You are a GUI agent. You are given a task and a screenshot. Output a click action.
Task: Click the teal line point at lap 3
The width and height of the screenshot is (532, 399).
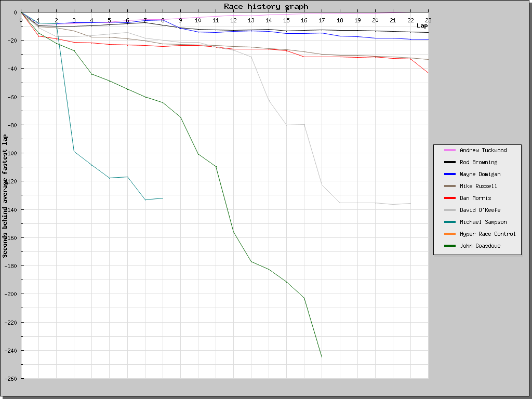point(74,152)
